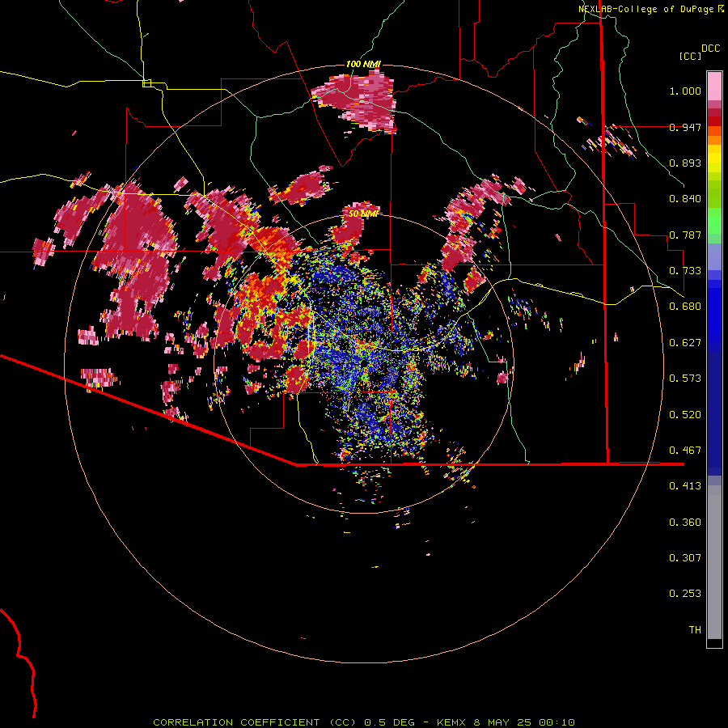Click the 0.307 color scale label
Image resolution: width=728 pixels, height=728 pixels.
point(685,558)
